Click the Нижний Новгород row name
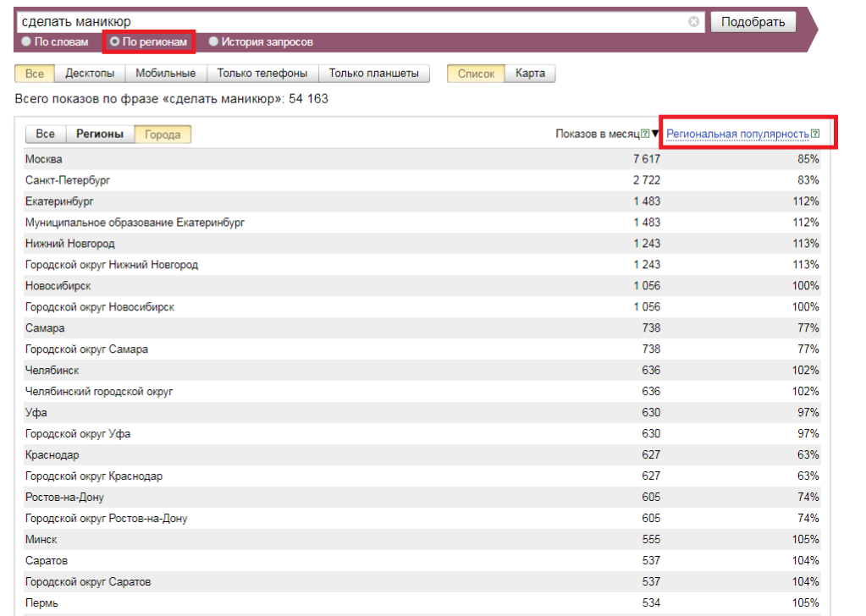This screenshot has height=616, width=866. click(x=70, y=244)
